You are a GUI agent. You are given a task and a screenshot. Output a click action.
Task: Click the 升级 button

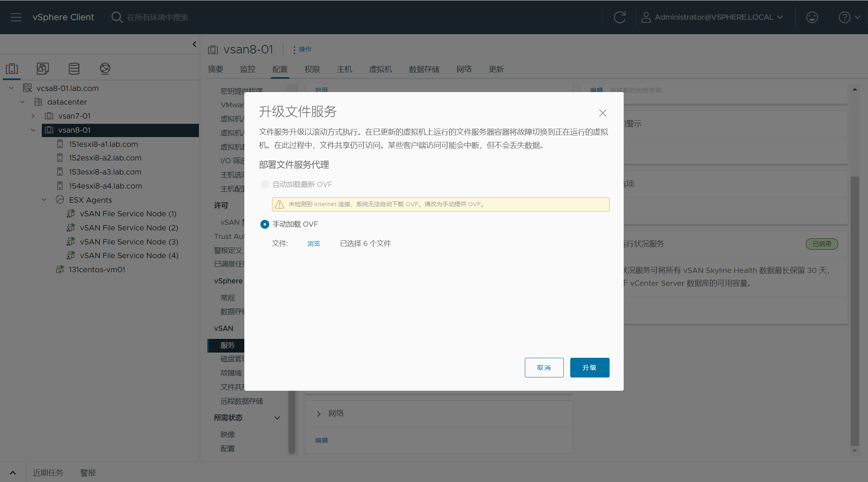[590, 367]
